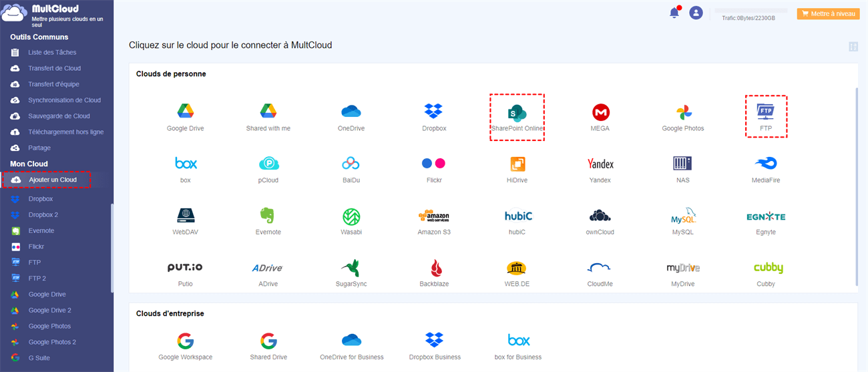
Task: Select the WEB.DE cloud icon
Action: pyautogui.click(x=517, y=268)
